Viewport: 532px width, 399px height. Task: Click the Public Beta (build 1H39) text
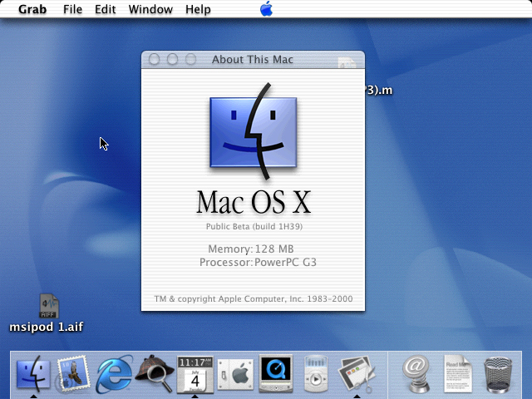254,227
